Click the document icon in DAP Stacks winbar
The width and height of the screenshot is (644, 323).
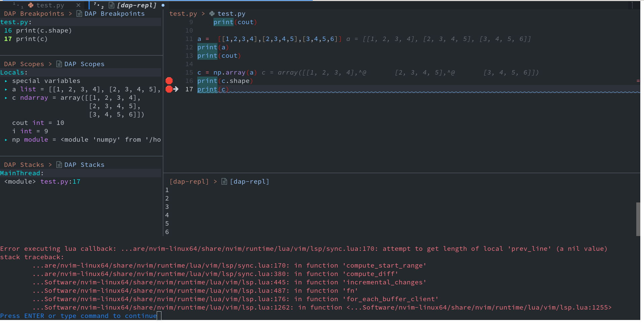click(x=59, y=165)
